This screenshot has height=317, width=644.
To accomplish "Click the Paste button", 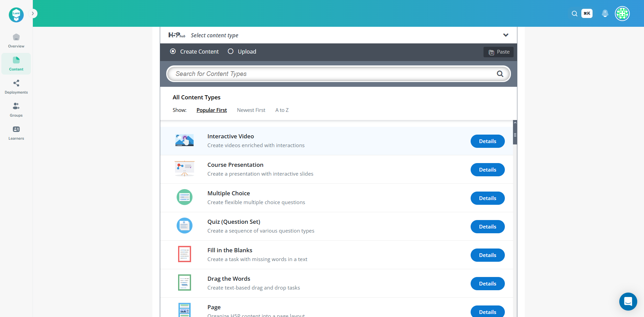I will [x=498, y=52].
